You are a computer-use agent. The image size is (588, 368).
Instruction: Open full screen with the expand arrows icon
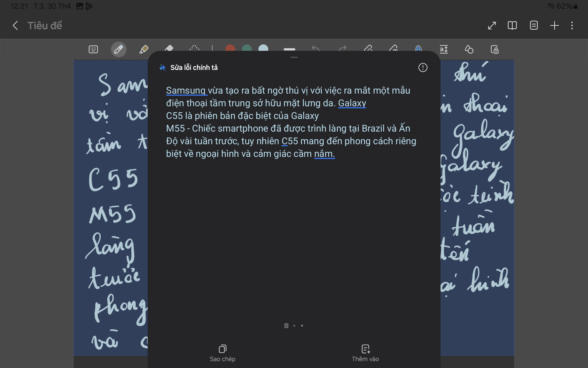pyautogui.click(x=492, y=26)
